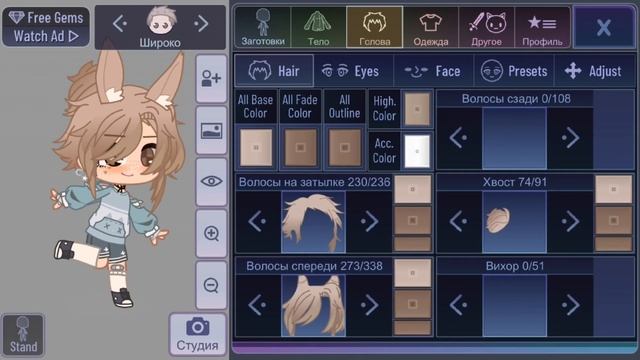Open the Заготовки presets tab

[263, 27]
